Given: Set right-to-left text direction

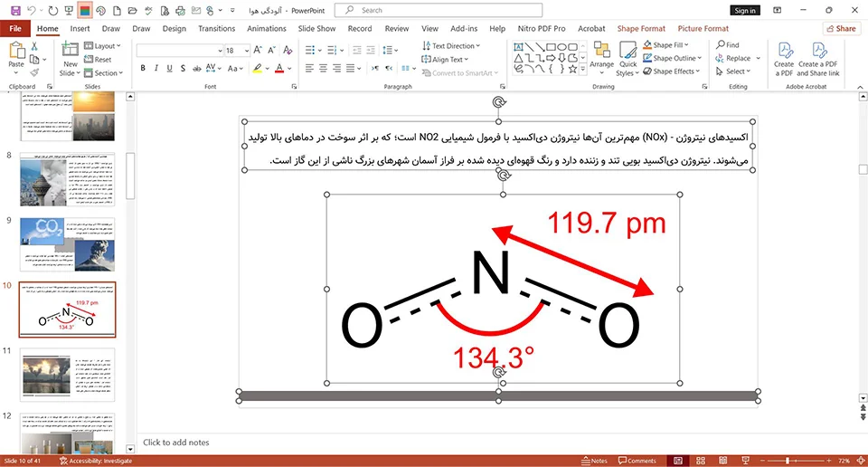Looking at the screenshot, I should pyautogui.click(x=389, y=68).
